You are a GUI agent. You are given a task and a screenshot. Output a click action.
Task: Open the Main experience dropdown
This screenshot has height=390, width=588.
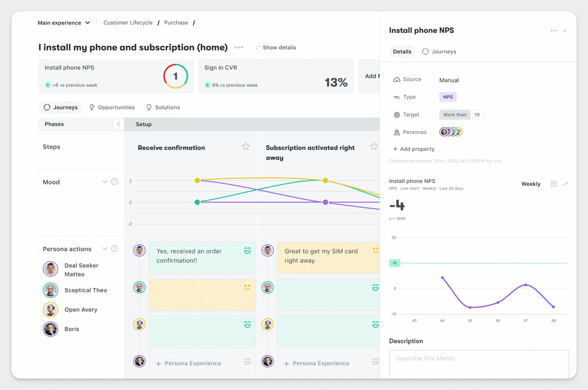click(64, 23)
